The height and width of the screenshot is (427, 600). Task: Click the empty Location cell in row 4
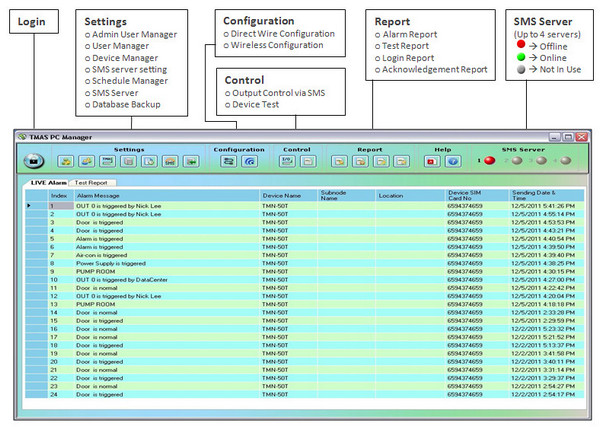(410, 231)
